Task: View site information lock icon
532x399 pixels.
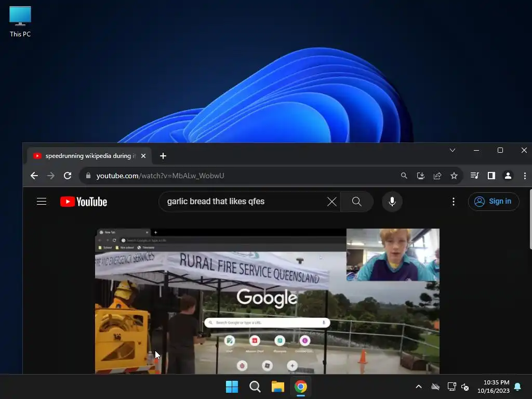Action: 88,176
